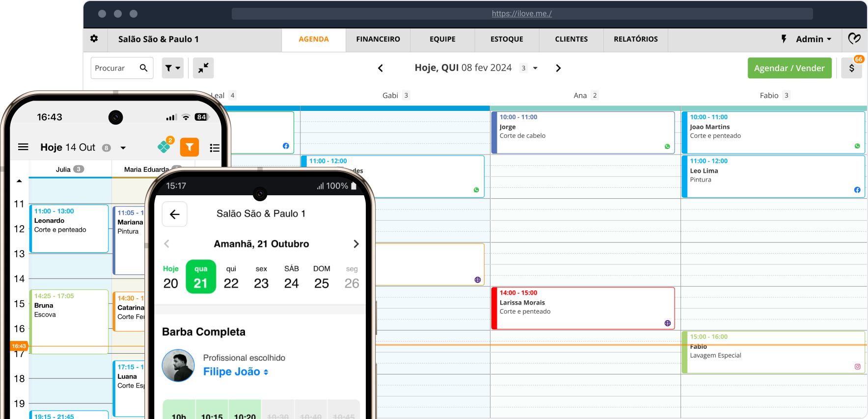Select Hoje 20 in date strip

coord(171,277)
